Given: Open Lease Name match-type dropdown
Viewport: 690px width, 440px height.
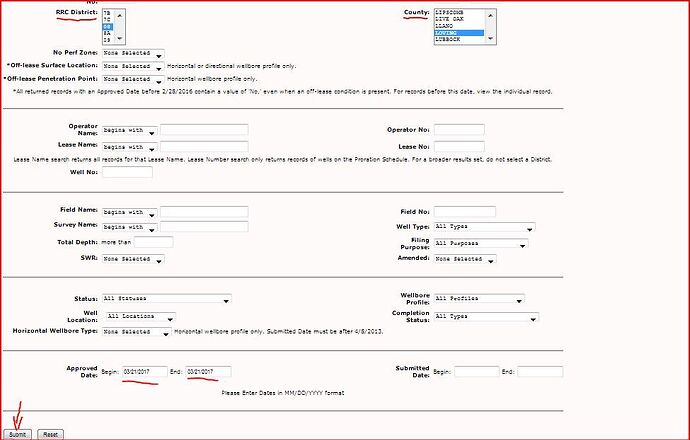Looking at the screenshot, I should tap(129, 147).
